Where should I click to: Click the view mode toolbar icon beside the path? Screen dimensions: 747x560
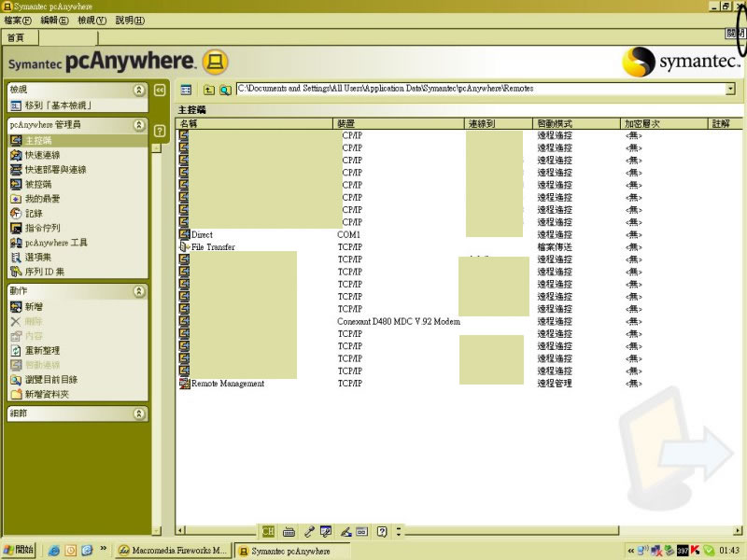(x=186, y=90)
